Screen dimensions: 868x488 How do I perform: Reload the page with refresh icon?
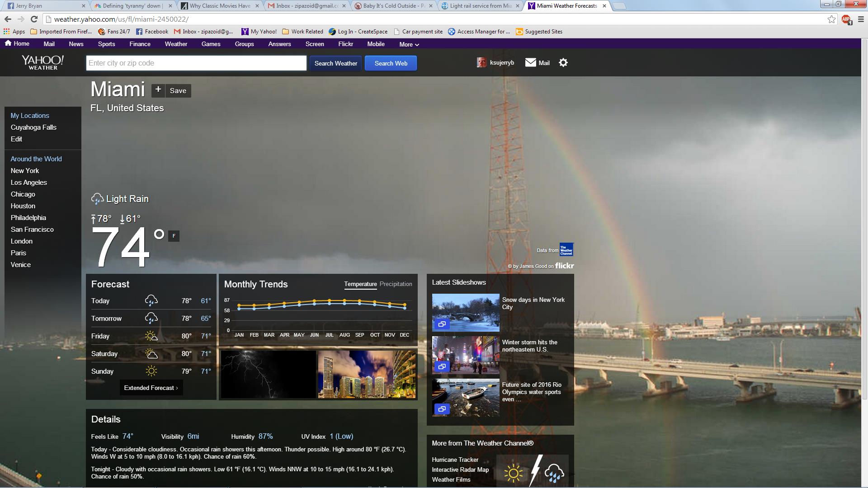(x=34, y=19)
